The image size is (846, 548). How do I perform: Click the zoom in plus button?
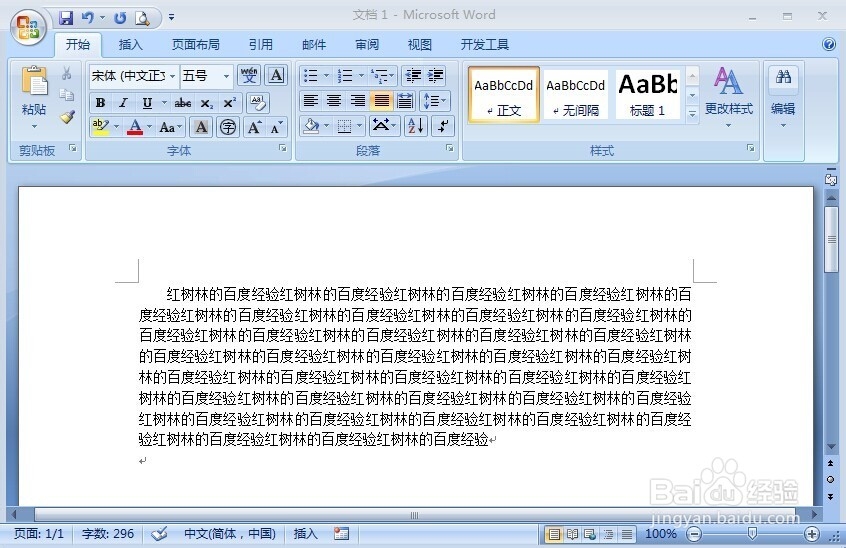811,533
